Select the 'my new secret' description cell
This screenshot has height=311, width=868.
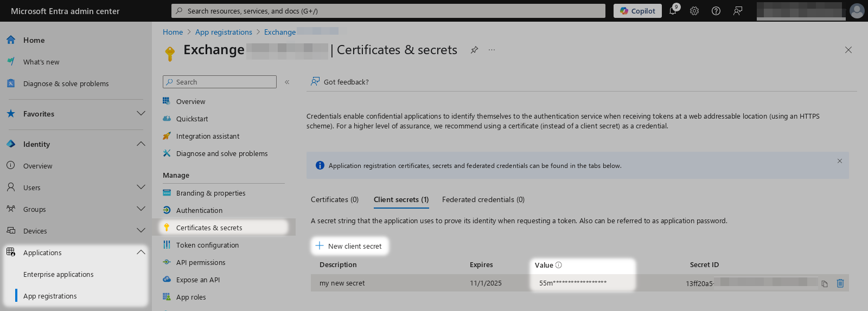click(x=342, y=283)
